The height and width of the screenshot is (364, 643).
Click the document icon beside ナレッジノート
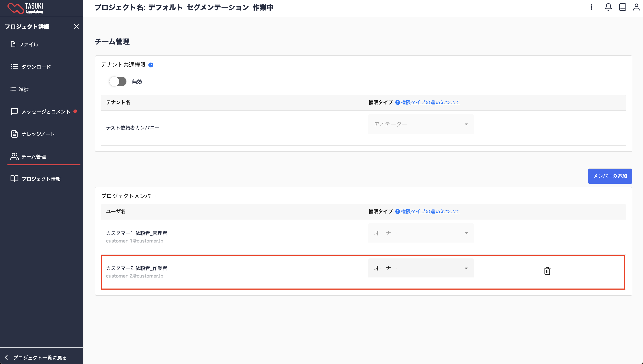point(14,134)
